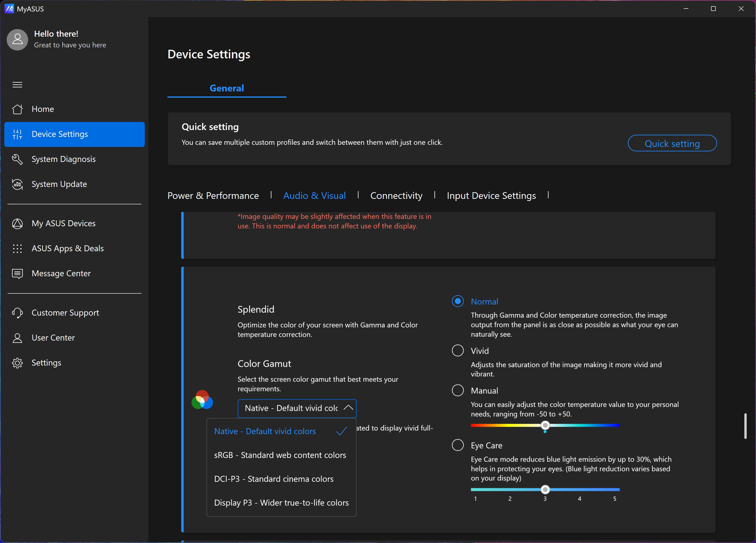Click the Message Center icon
This screenshot has width=756, height=543.
click(x=17, y=273)
